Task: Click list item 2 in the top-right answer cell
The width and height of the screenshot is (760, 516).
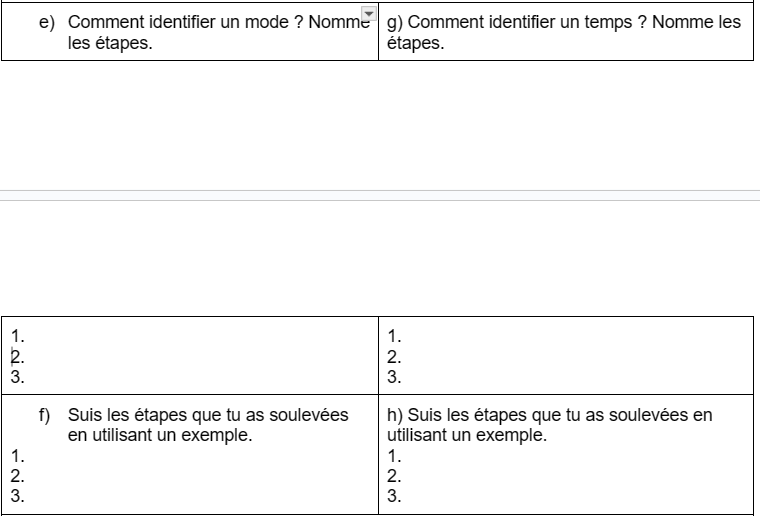Action: [394, 357]
